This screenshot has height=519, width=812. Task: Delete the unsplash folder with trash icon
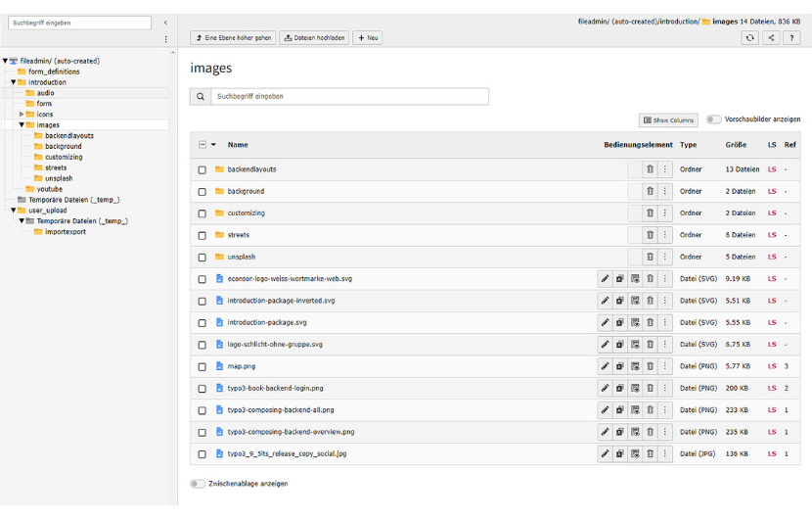[x=650, y=257]
